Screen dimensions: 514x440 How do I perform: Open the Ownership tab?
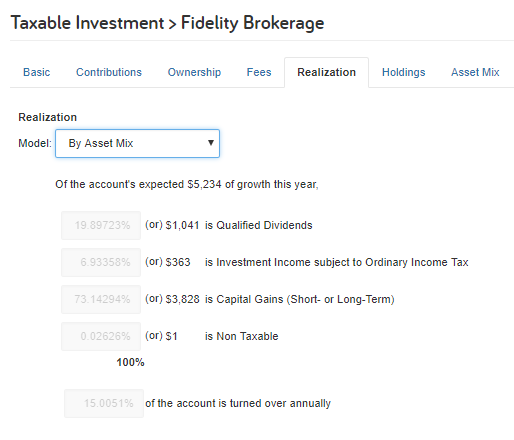pos(194,72)
